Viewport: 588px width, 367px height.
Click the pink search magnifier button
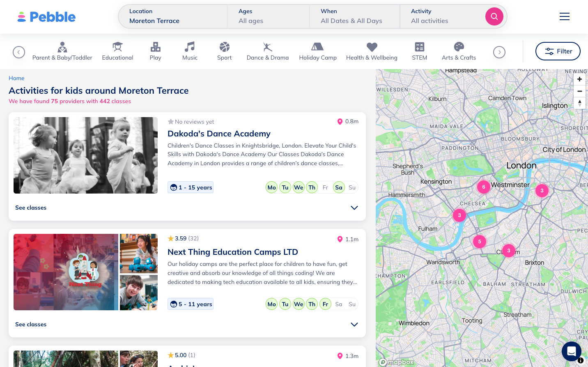(x=494, y=16)
